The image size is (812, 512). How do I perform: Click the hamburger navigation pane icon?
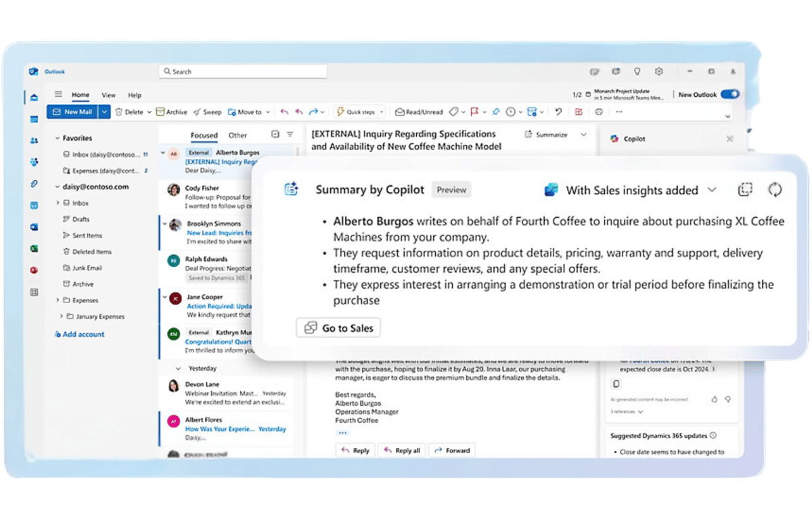pos(58,95)
